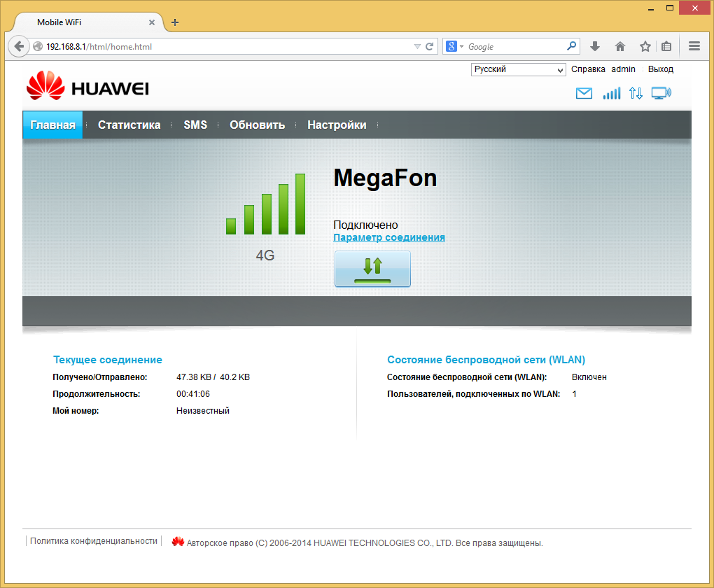
Task: Minimize the browser window
Action: tap(651, 8)
